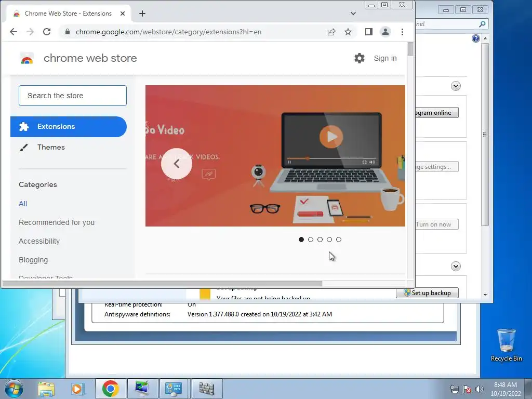Open Windows Media Player from taskbar

77,389
